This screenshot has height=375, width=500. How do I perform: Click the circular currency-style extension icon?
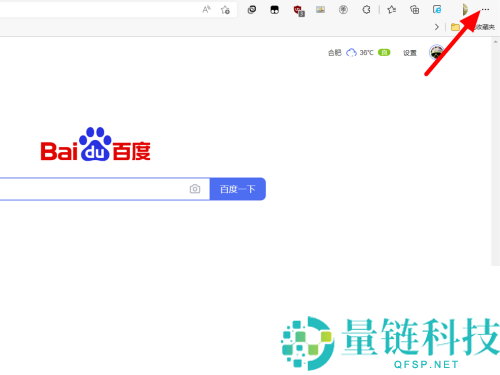tap(343, 10)
